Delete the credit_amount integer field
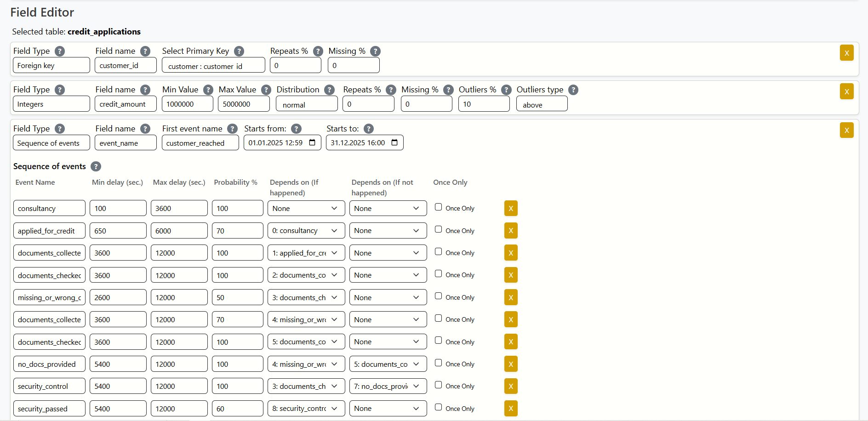 coord(846,91)
